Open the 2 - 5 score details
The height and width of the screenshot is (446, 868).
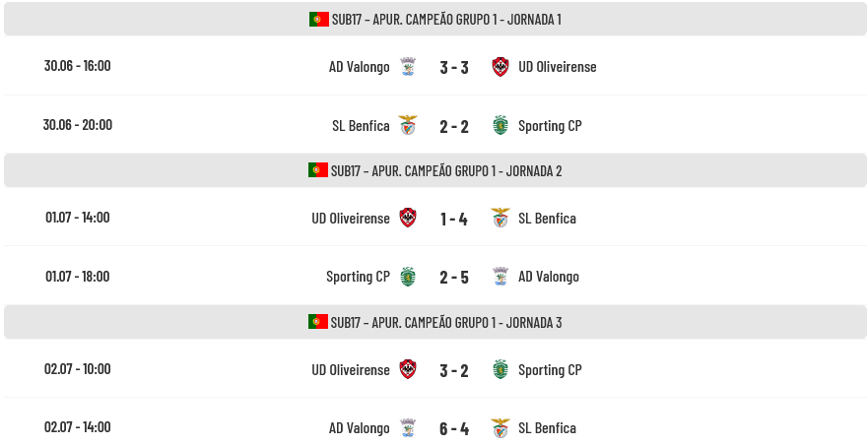point(454,278)
